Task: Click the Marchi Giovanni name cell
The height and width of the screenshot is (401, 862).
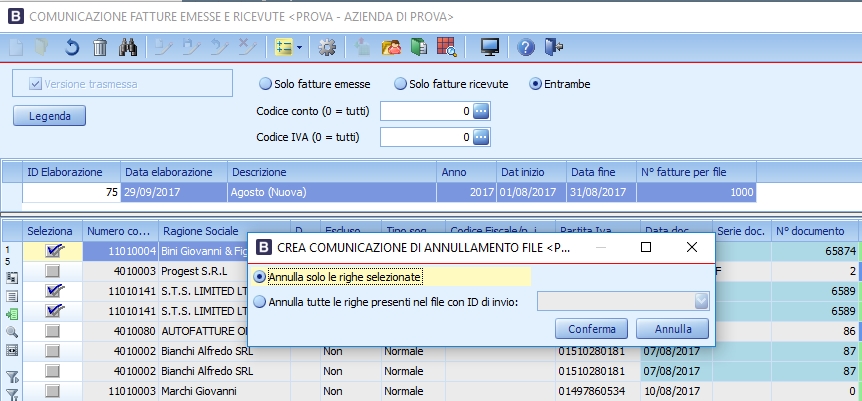Action: [224, 391]
